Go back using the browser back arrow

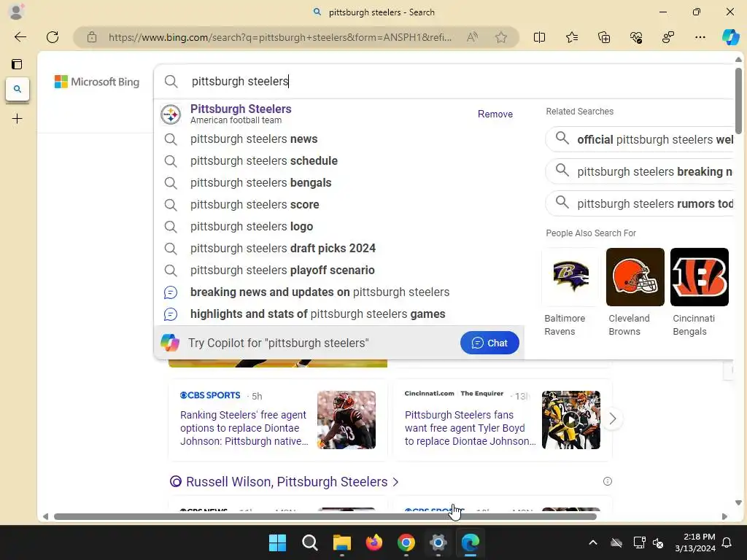(20, 37)
